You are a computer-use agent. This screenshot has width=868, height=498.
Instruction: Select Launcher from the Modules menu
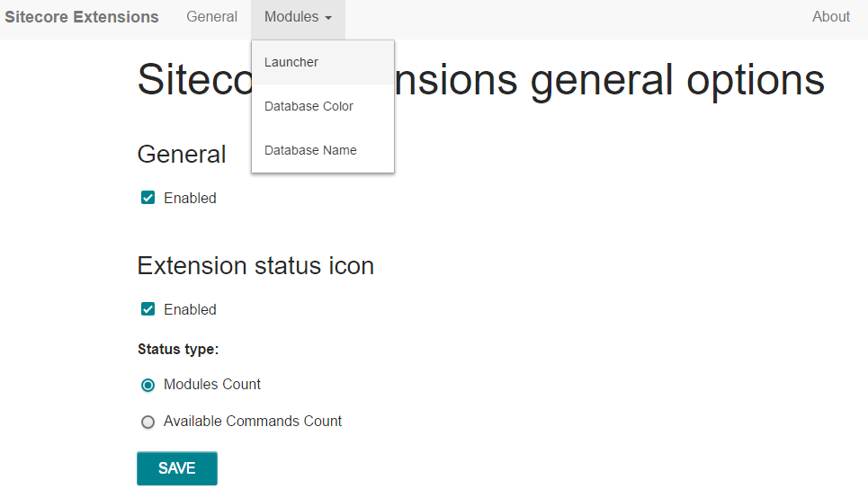(x=323, y=62)
